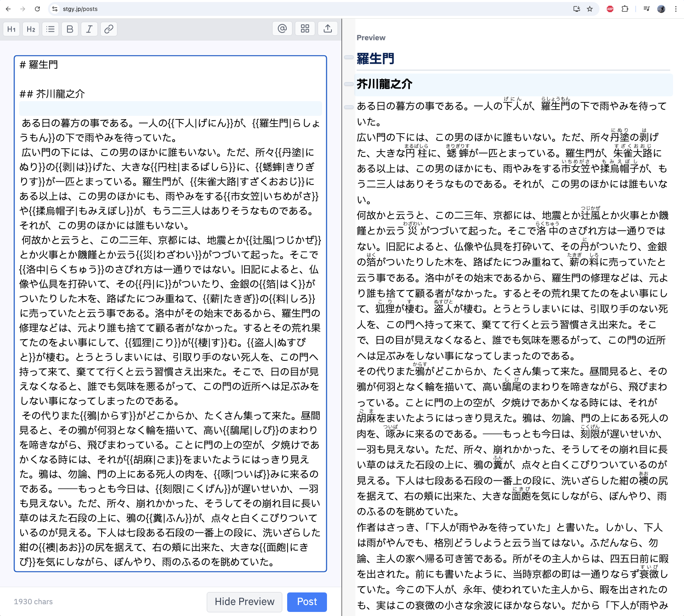Open the browser extensions menu
The width and height of the screenshot is (684, 616).
coord(625,9)
